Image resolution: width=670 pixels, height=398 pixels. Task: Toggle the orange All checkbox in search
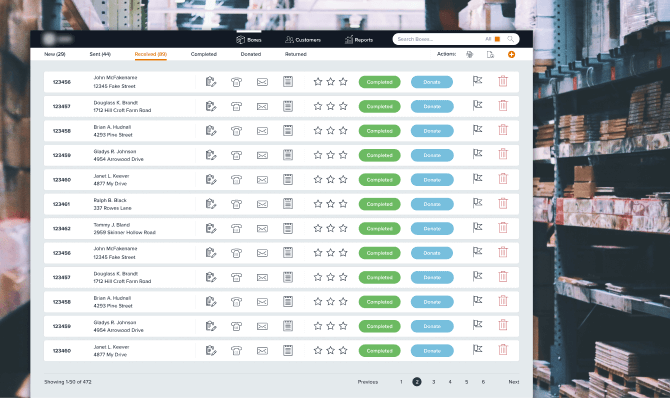497,39
